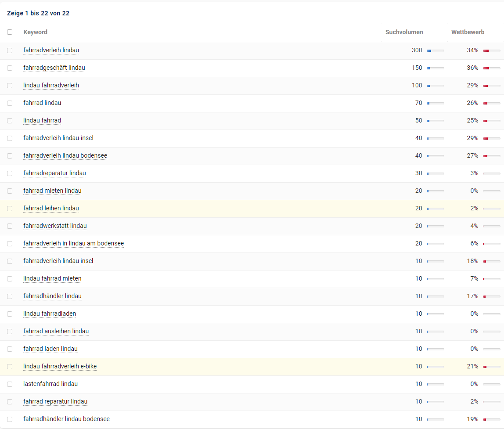Open the keyword 'fahrradgeschäft lindau'
Image resolution: width=504 pixels, height=429 pixels.
[x=54, y=68]
